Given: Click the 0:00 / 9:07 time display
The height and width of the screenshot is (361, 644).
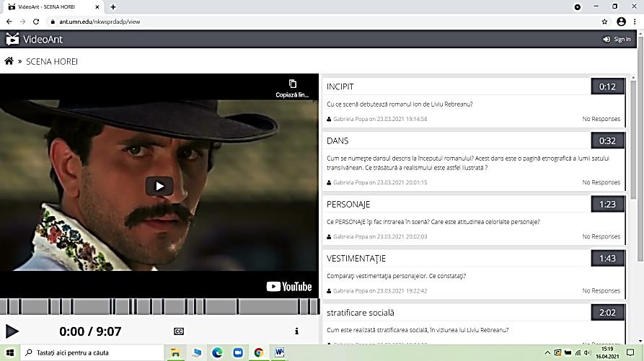Looking at the screenshot, I should pos(90,331).
